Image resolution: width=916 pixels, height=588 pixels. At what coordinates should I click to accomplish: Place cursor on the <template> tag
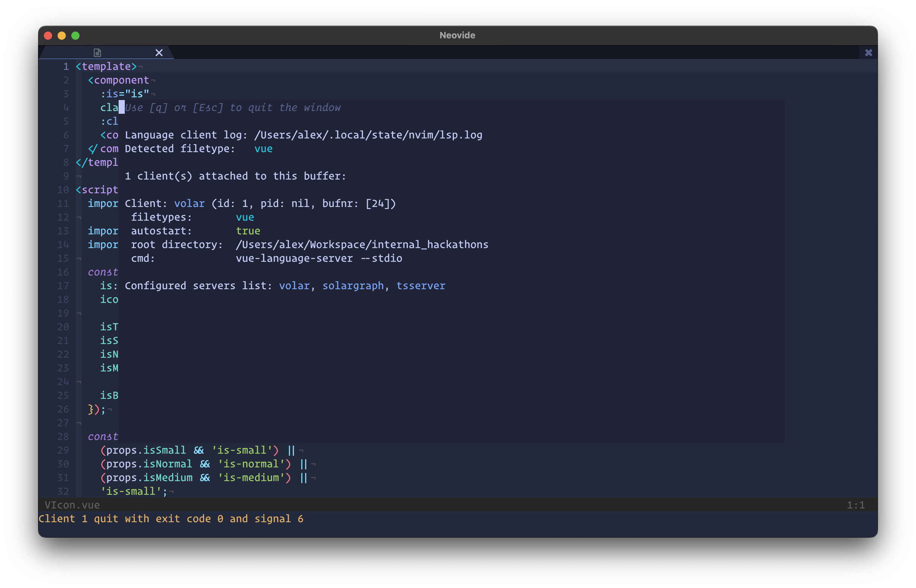click(x=106, y=66)
